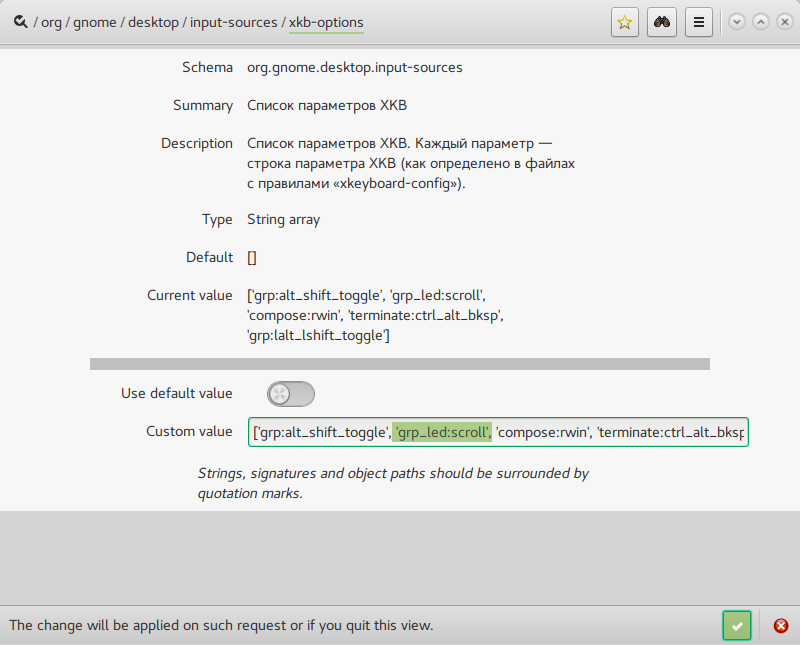Apply the change with the green checkmark
This screenshot has height=645, width=800.
737,626
